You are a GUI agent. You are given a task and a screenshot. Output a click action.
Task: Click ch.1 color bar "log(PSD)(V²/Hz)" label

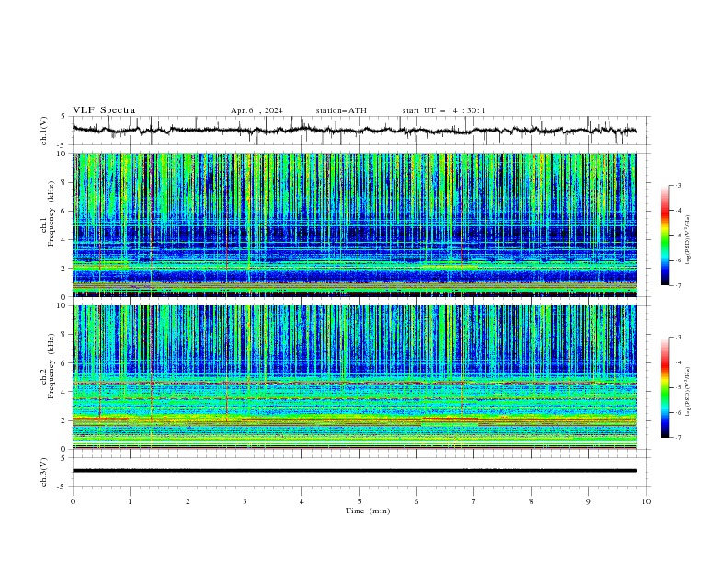[688, 240]
